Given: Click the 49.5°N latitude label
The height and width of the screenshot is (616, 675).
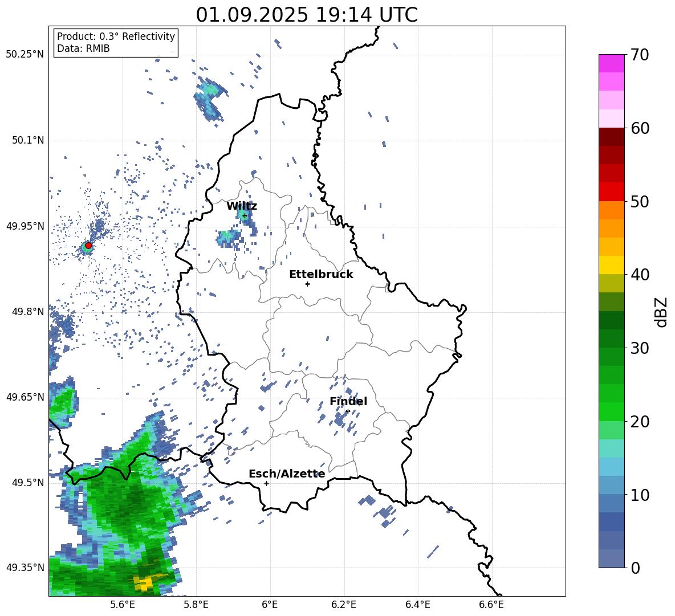Looking at the screenshot, I should (x=28, y=483).
